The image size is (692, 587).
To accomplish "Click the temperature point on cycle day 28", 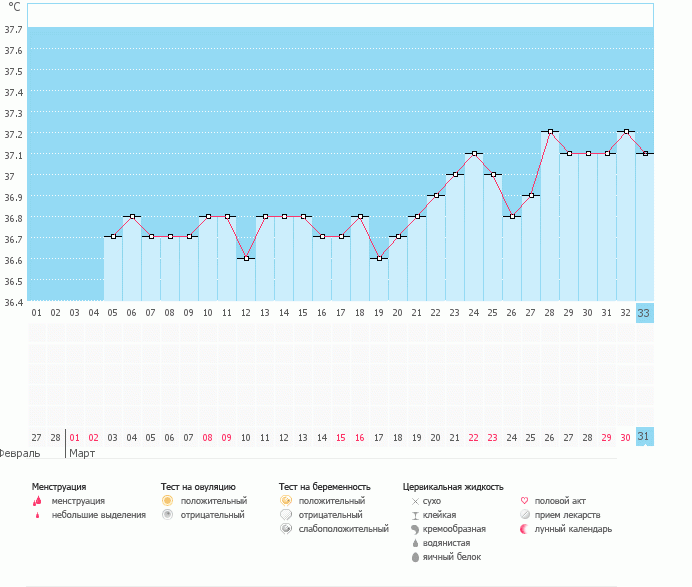I will tap(550, 132).
